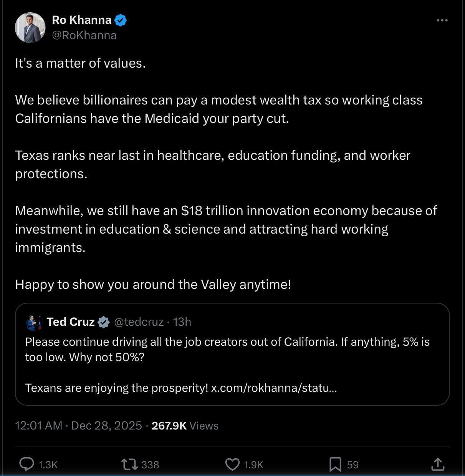The width and height of the screenshot is (465, 476).
Task: Click the Ro Khanna display name
Action: (x=81, y=20)
